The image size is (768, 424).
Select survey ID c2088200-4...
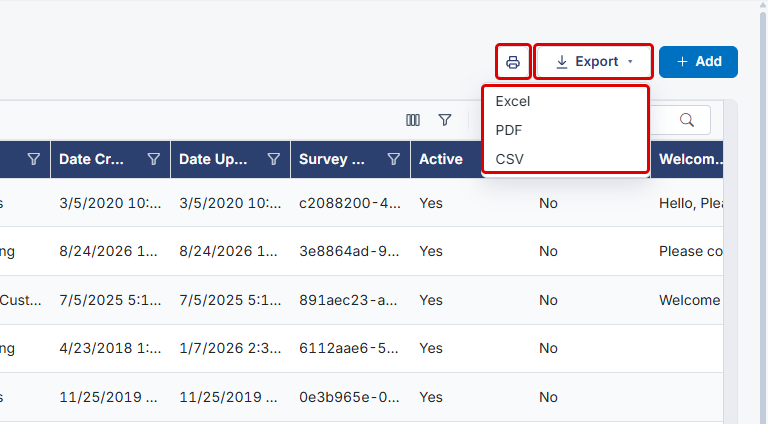pos(350,203)
